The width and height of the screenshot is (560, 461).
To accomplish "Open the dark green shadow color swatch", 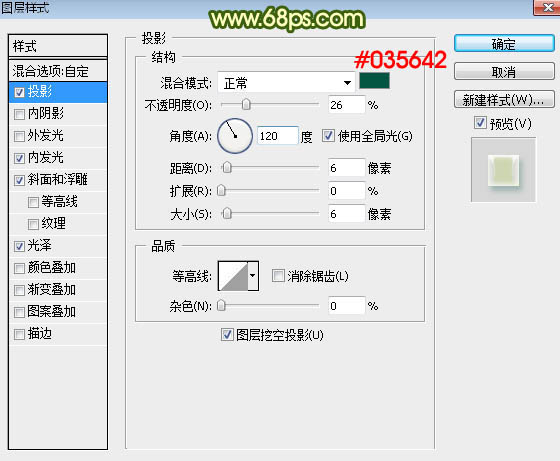I will pyautogui.click(x=374, y=81).
